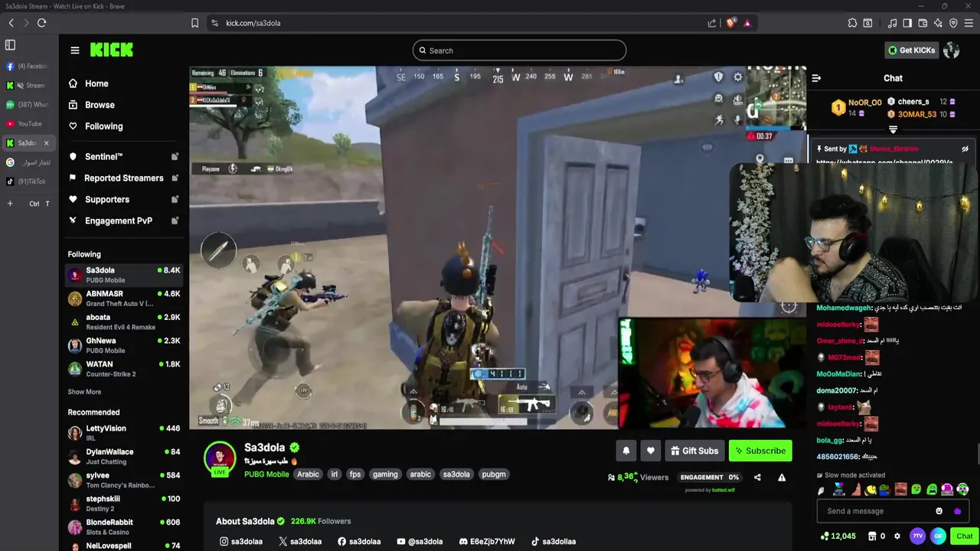
Task: Click the fps stream tag
Action: point(355,474)
